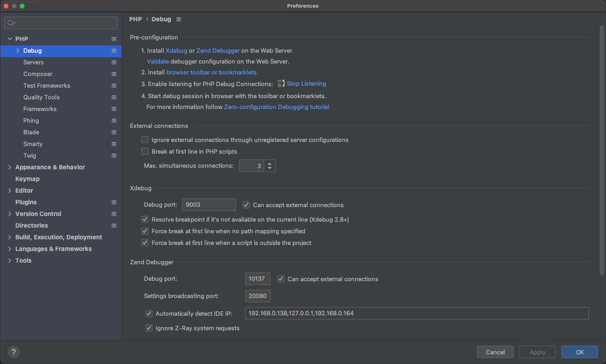The image size is (606, 364).
Task: Click the project settings icon next to Plugins
Action: click(114, 202)
